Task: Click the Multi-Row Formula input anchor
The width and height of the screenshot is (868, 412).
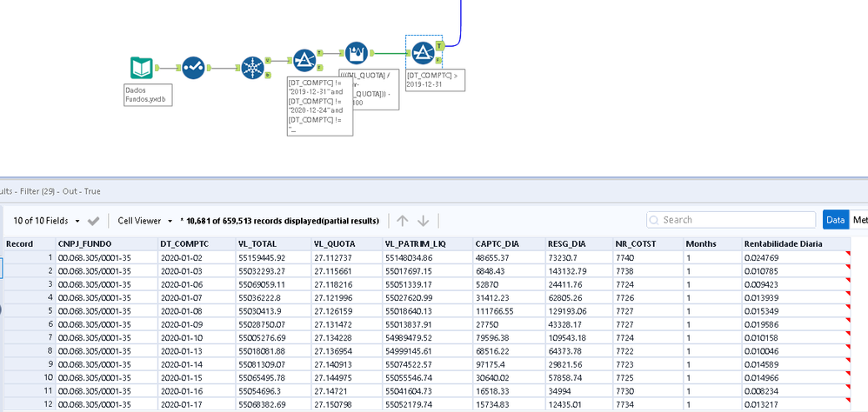Action: tap(342, 53)
